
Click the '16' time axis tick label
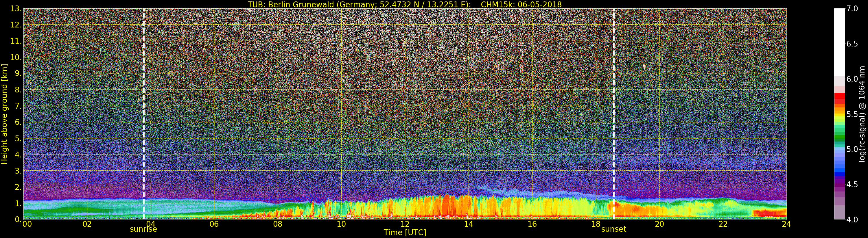coord(532,224)
